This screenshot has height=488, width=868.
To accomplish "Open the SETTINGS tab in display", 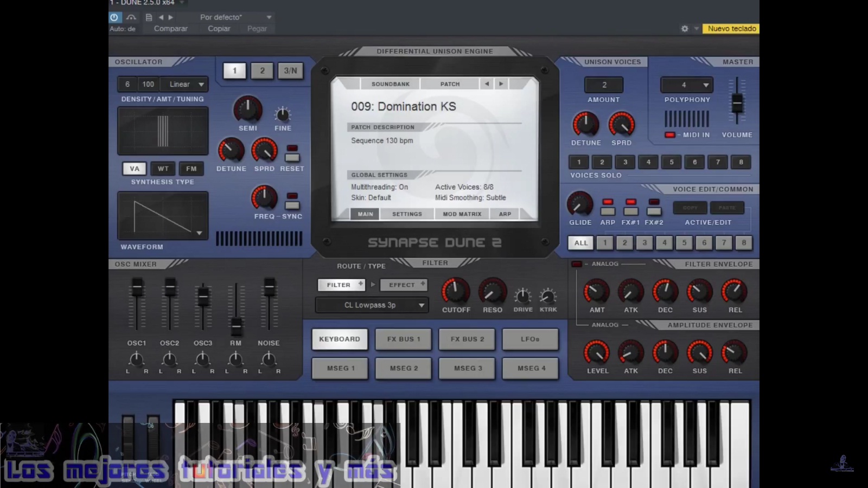I will (x=407, y=214).
